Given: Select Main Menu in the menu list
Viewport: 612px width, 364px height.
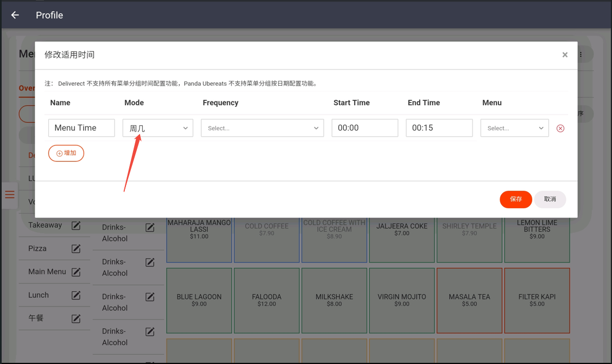Looking at the screenshot, I should [x=47, y=272].
